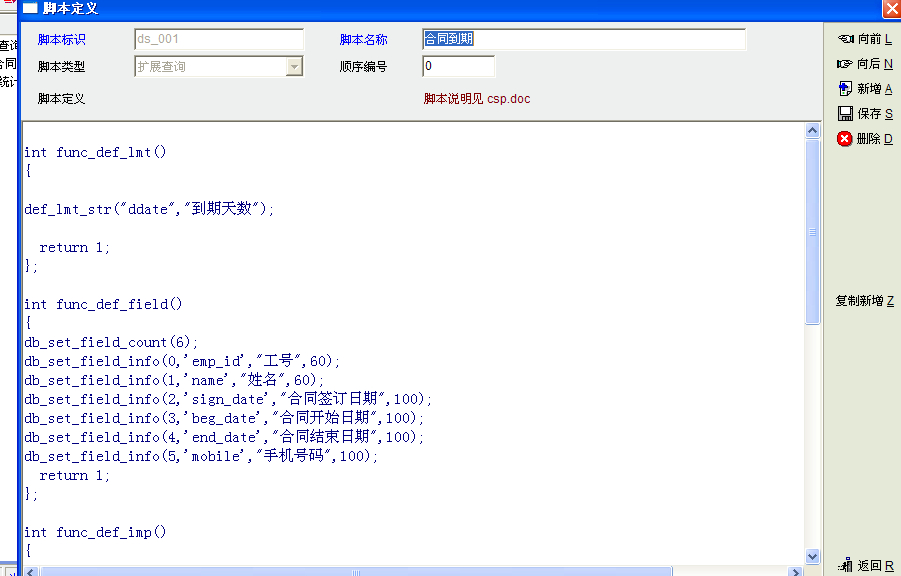Open the 脚本类型 dropdown arrow

(294, 67)
